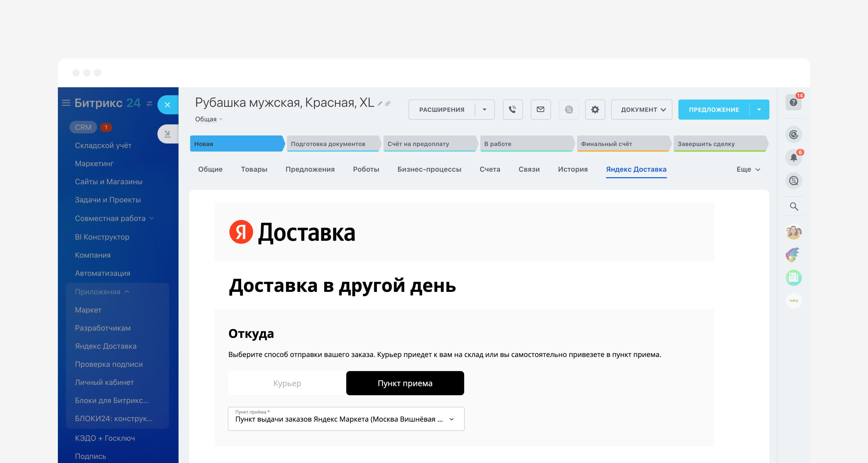Open the Счета tab
This screenshot has height=463, width=868.
490,169
